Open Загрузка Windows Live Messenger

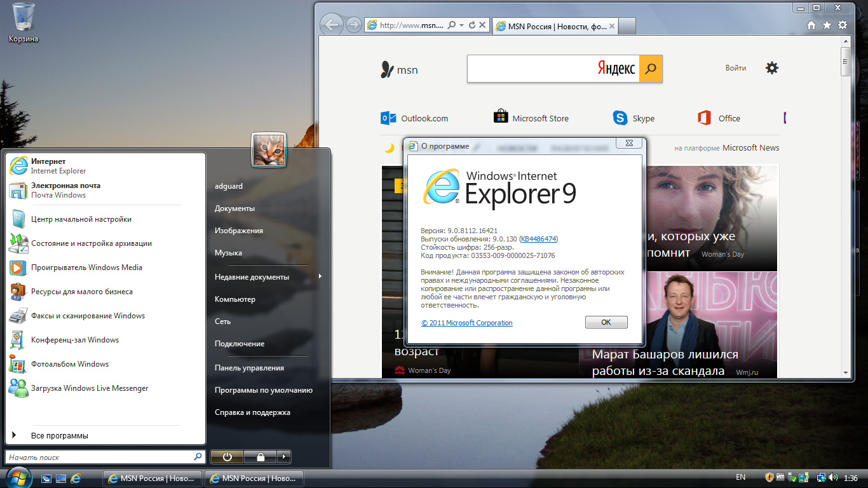coord(105,388)
